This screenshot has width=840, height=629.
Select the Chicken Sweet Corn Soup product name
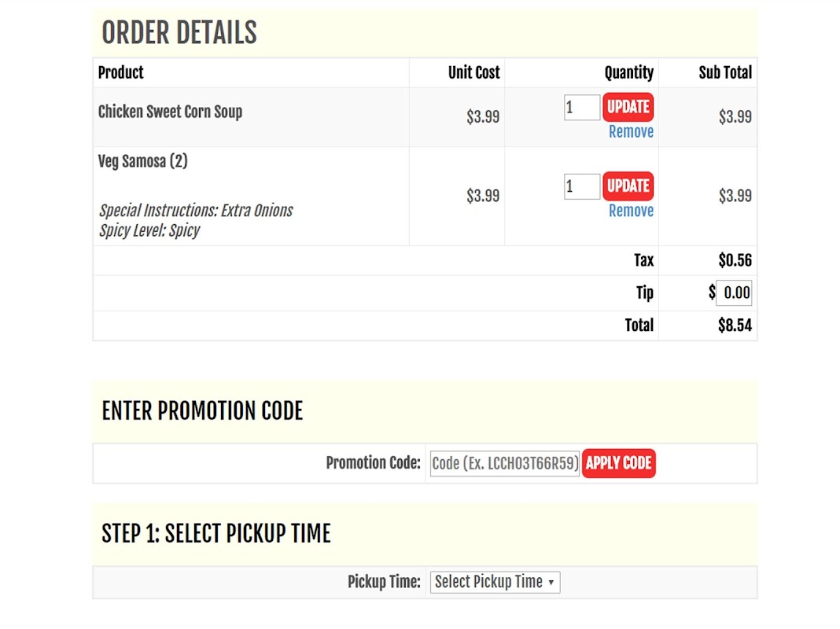pyautogui.click(x=170, y=112)
